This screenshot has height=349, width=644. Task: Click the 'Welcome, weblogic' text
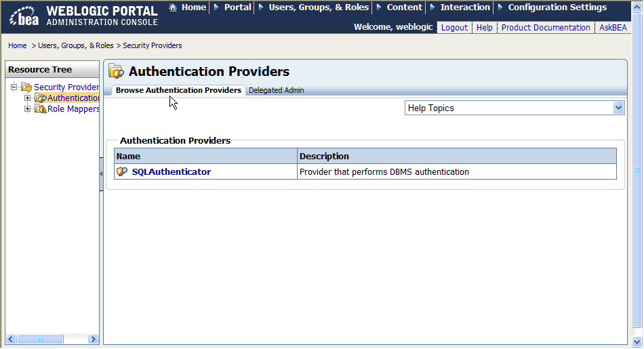tap(393, 27)
